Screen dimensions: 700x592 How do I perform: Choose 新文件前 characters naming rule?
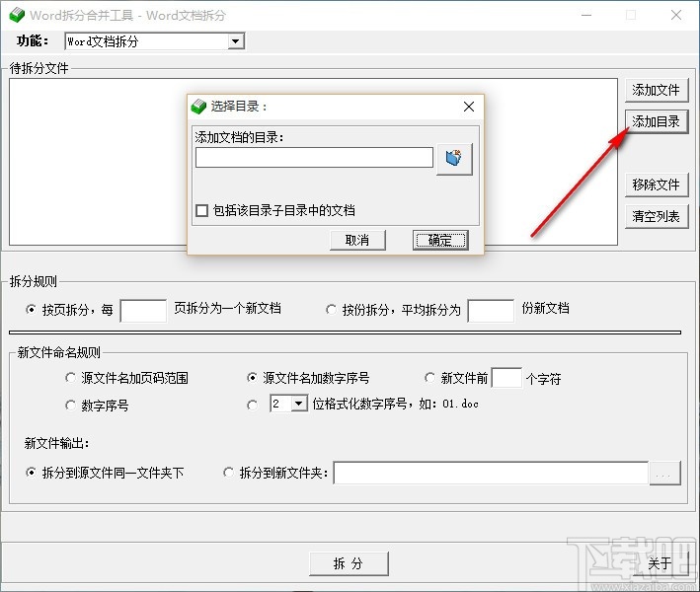tap(429, 378)
